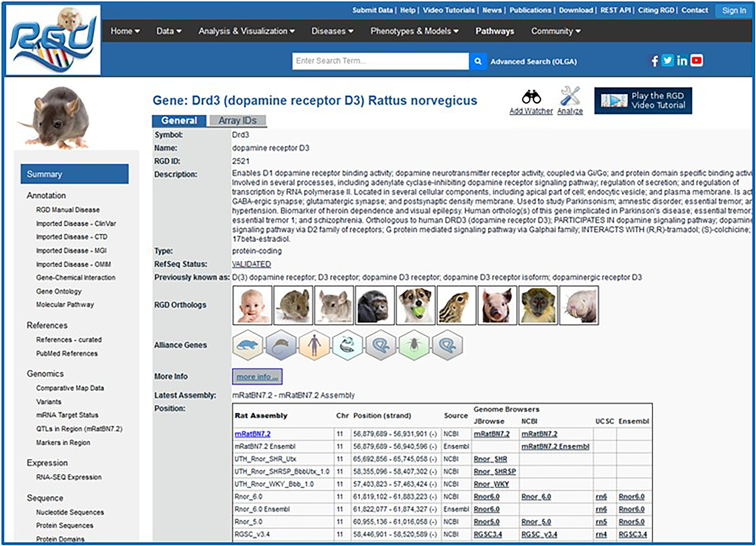The image size is (756, 546).
Task: Click the Alliance zebrafish hexagon icon
Action: click(x=347, y=345)
